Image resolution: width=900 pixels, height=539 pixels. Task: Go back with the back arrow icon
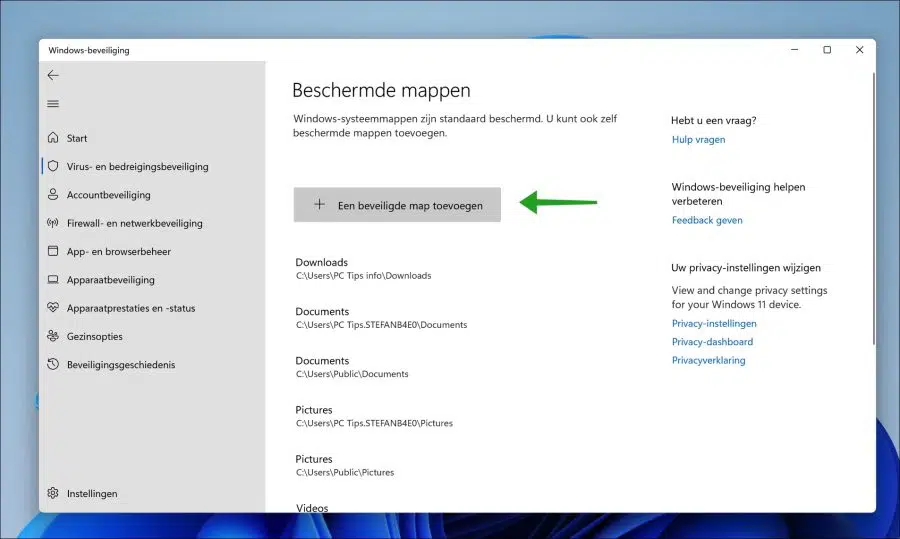[x=53, y=75]
